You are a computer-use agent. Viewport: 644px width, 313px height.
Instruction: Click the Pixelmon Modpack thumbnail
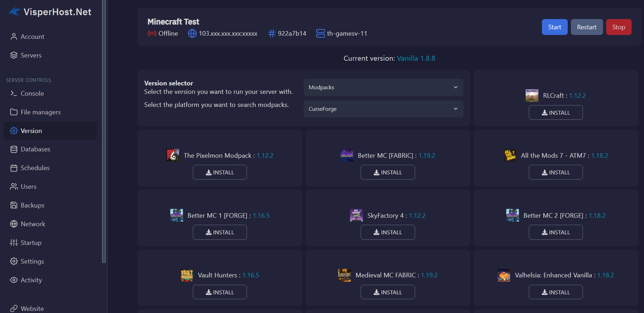point(173,155)
